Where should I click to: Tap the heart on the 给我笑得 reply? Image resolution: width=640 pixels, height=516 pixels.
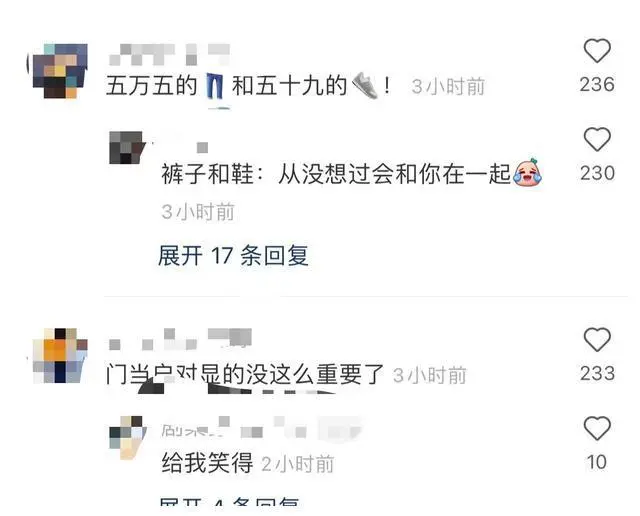[x=597, y=428]
